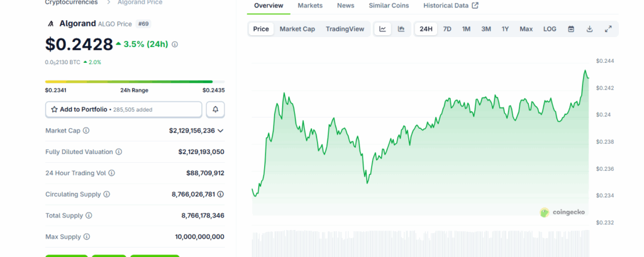Click the price alert bell icon
This screenshot has height=257, width=644.
pos(215,109)
